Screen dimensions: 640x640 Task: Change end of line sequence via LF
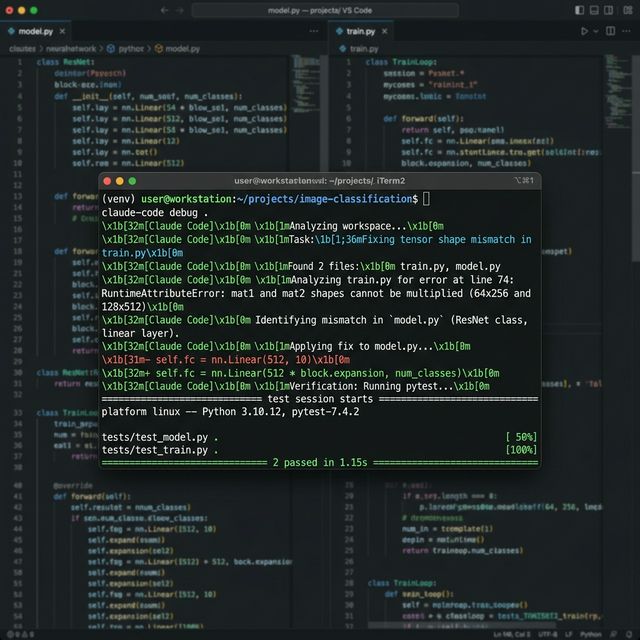569,634
